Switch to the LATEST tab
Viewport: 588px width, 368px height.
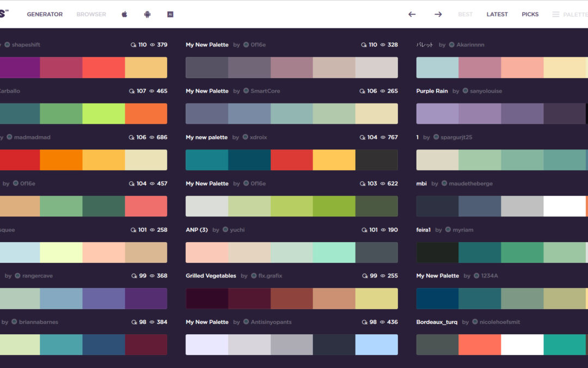pyautogui.click(x=497, y=14)
